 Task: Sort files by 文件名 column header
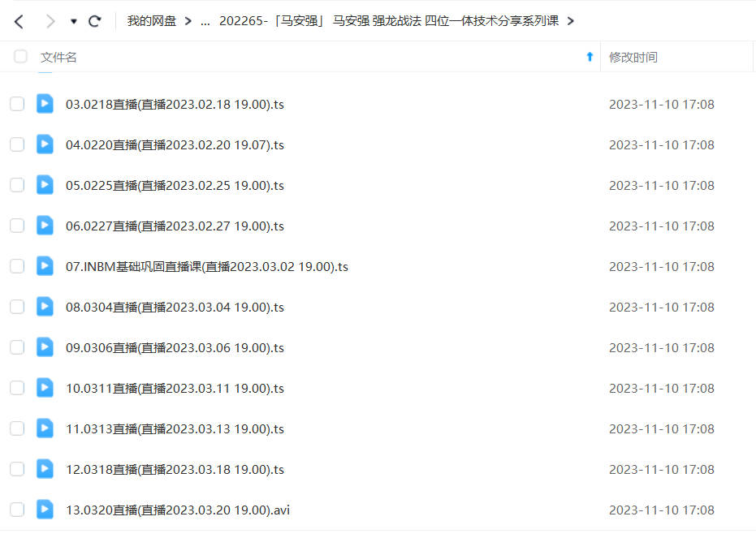58,58
